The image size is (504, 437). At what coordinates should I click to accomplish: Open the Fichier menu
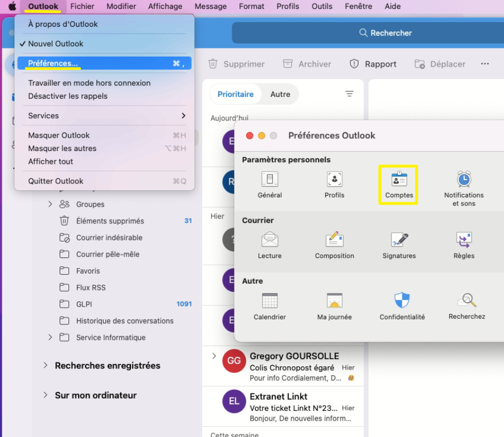(x=82, y=6)
